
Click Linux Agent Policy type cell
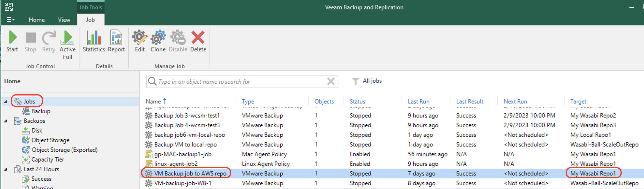pyautogui.click(x=266, y=164)
